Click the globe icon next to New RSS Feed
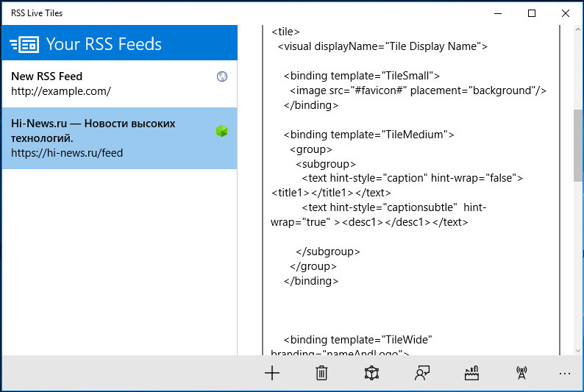Image resolution: width=584 pixels, height=392 pixels. tap(222, 76)
